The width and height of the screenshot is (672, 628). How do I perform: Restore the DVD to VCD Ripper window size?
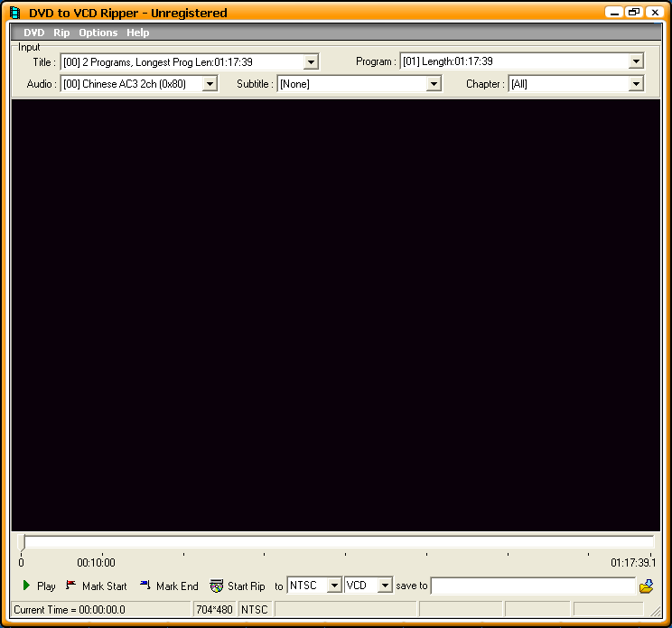634,13
